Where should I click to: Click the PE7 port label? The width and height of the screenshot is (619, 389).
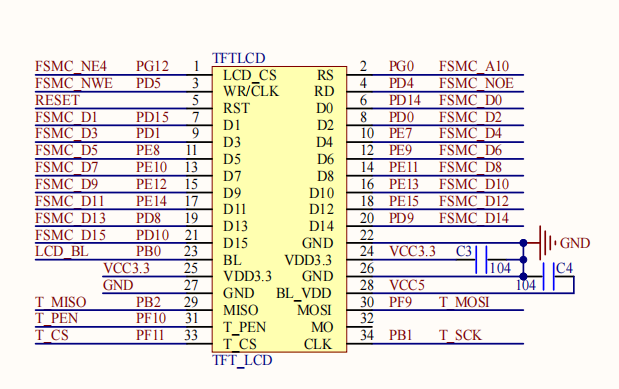pyautogui.click(x=401, y=133)
